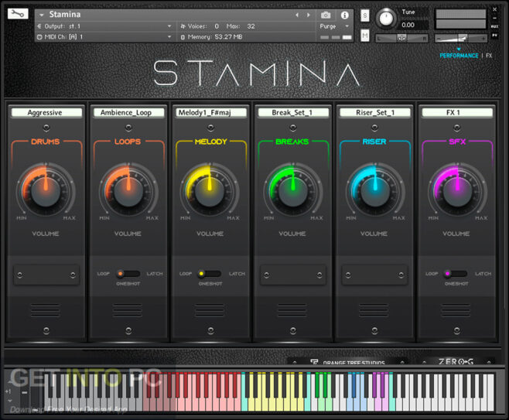This screenshot has width=509, height=420.
Task: Click the yellow MELODY volume knob
Action: point(210,192)
